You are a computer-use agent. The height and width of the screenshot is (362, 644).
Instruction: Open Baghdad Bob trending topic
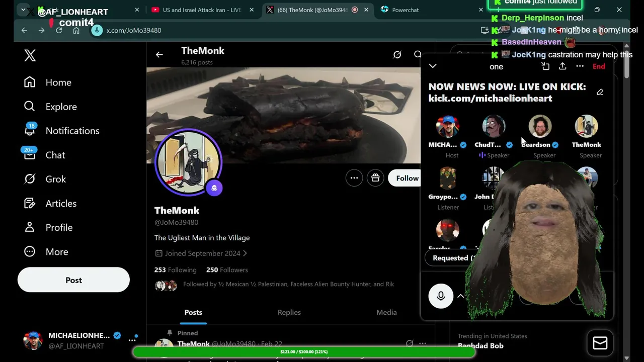pos(480,346)
